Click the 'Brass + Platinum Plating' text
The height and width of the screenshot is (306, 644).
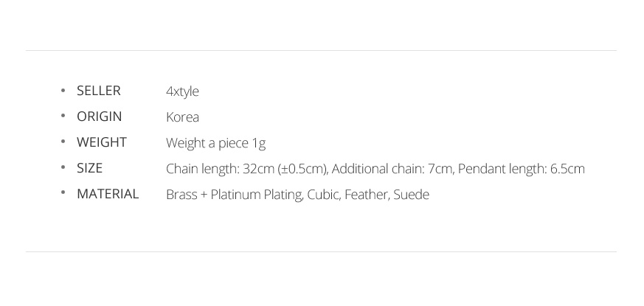[x=235, y=195]
